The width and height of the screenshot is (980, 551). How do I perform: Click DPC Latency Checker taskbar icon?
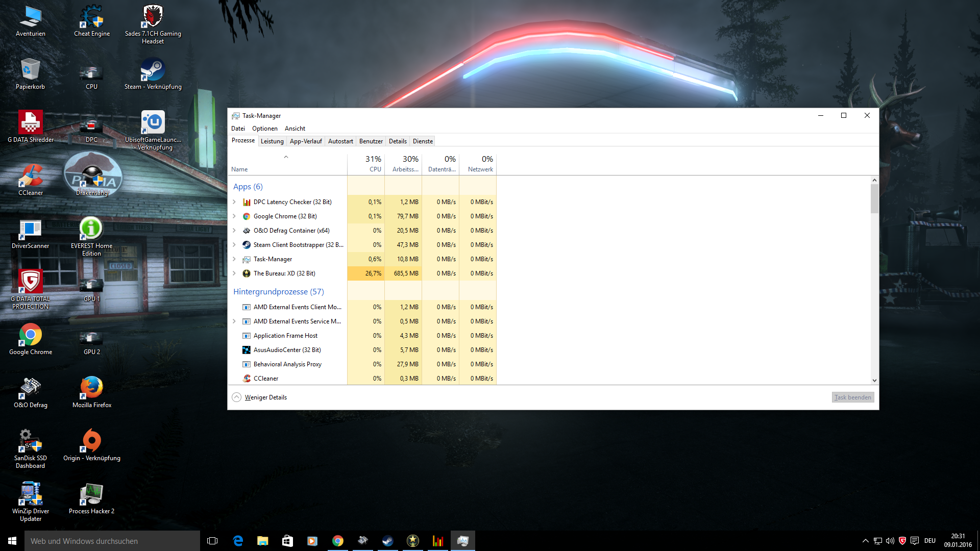tap(438, 541)
